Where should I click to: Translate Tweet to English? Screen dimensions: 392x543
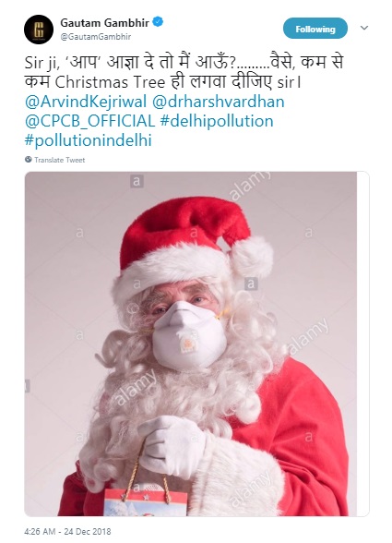[60, 160]
